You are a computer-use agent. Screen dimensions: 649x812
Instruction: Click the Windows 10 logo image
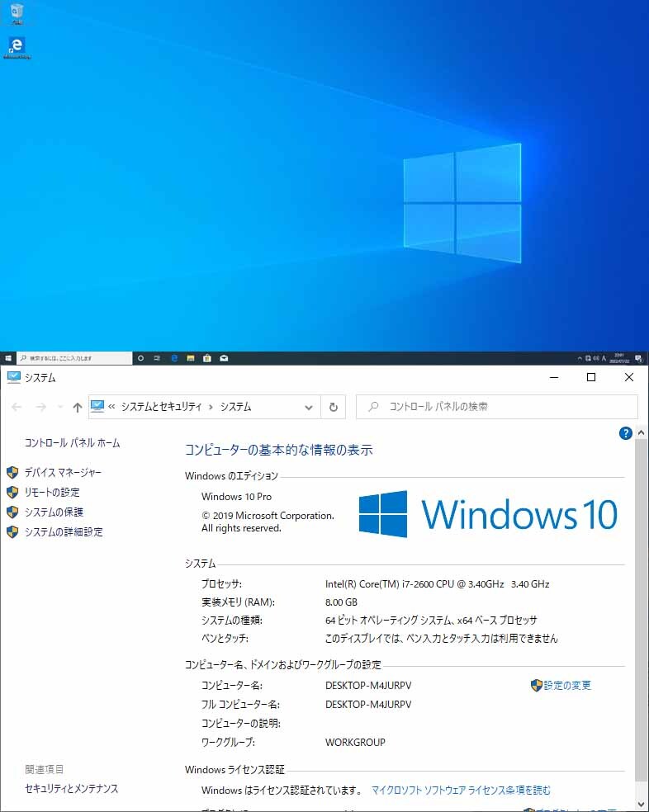point(488,514)
